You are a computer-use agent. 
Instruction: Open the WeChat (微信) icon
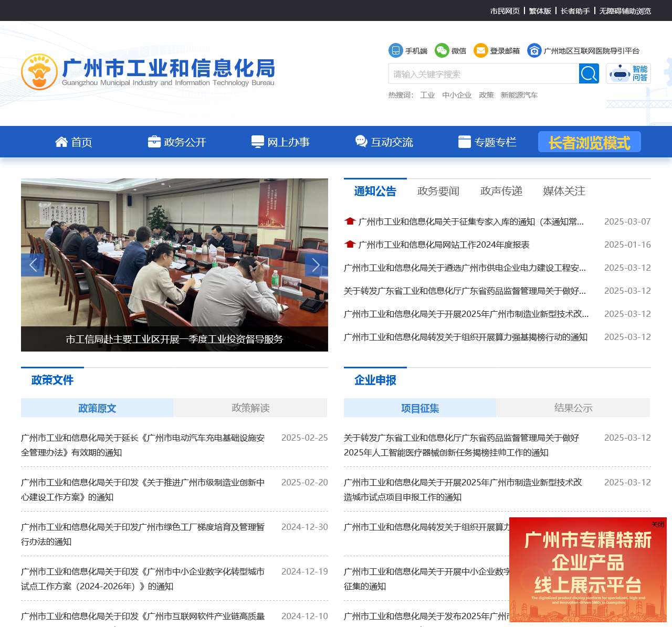click(x=442, y=50)
